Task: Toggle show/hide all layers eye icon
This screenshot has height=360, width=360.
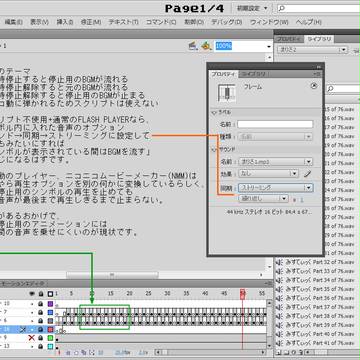Action: coord(32,294)
